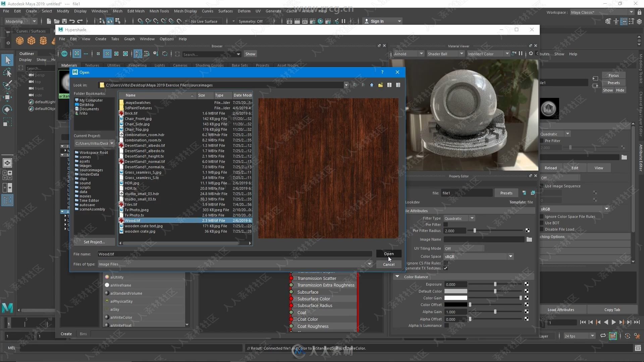Toggle the Pre Filter checkbox in Property Editor
644x362 pixels.
(x=446, y=225)
